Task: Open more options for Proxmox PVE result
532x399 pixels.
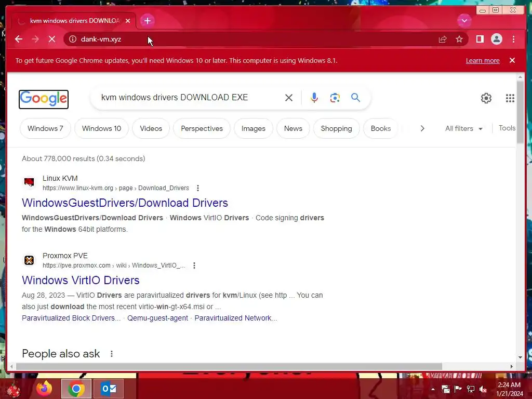Action: (194, 265)
